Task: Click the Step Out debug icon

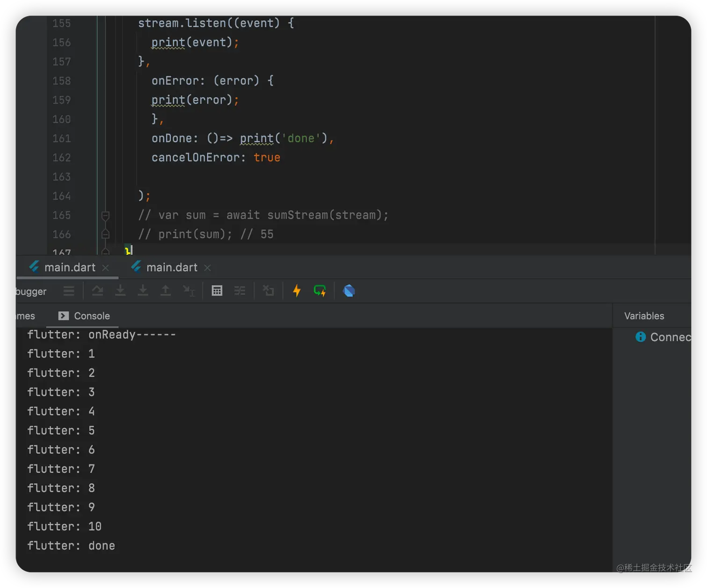Action: click(x=166, y=291)
